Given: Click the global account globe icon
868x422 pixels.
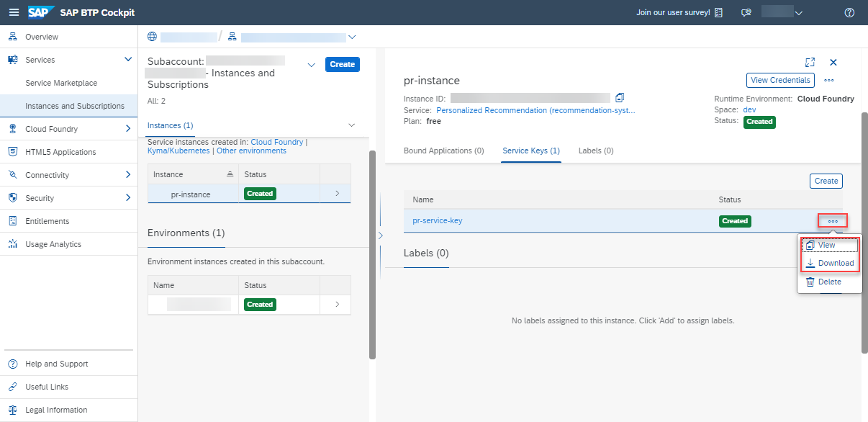Looking at the screenshot, I should (x=152, y=37).
